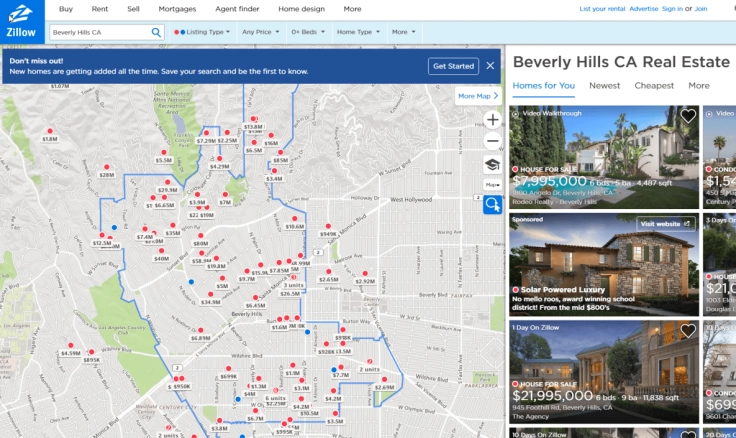Open the Map type dropdown on map
The height and width of the screenshot is (438, 736).
pyautogui.click(x=492, y=185)
